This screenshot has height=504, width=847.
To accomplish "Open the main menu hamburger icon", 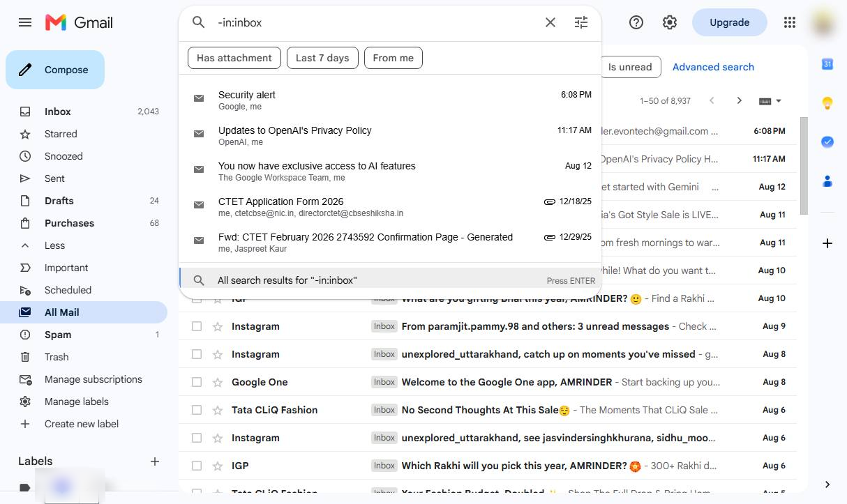I will [25, 22].
